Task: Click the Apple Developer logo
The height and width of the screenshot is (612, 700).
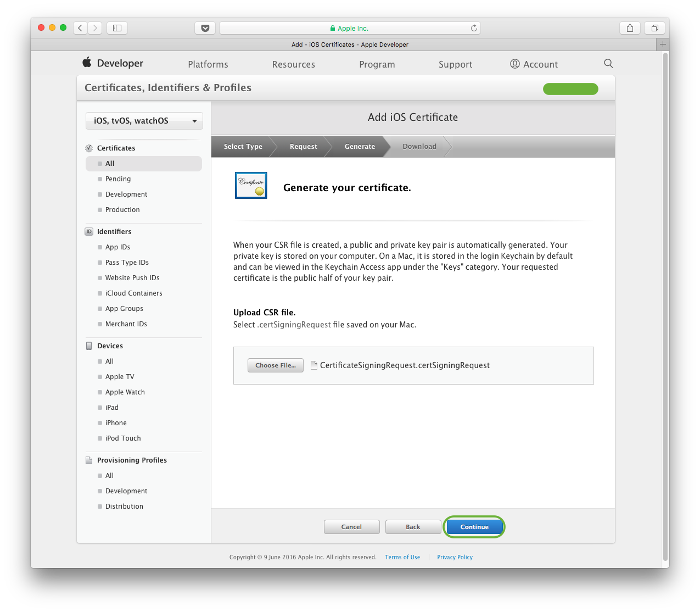Action: pos(113,63)
